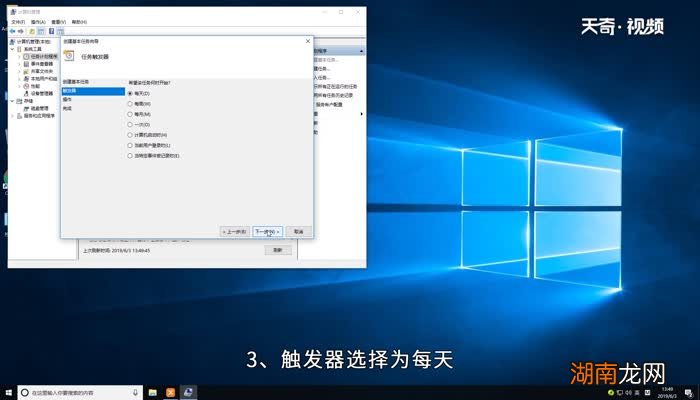Open the notification center icon

(x=689, y=392)
